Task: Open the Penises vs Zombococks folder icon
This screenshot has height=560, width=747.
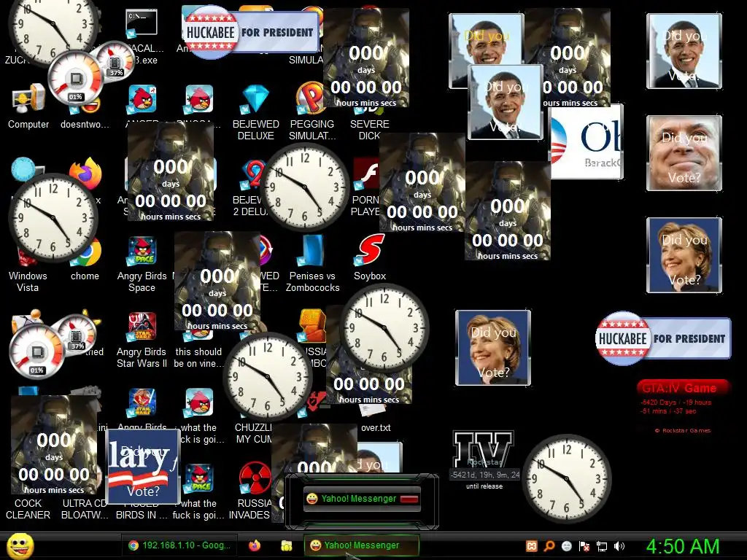Action: click(311, 251)
